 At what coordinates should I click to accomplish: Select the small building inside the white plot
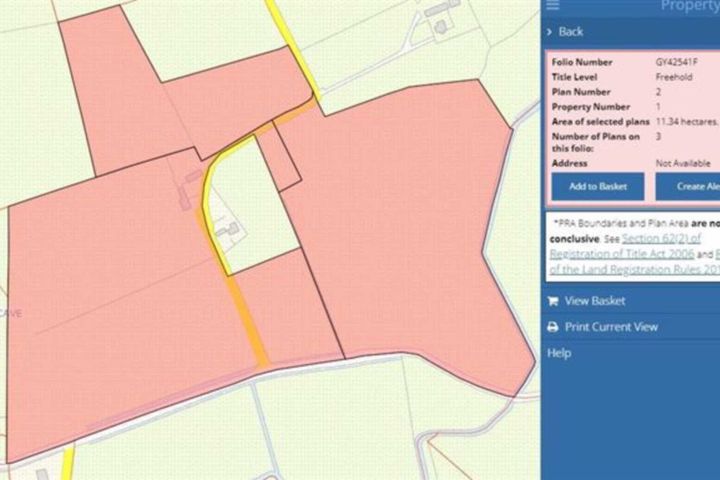click(x=229, y=231)
